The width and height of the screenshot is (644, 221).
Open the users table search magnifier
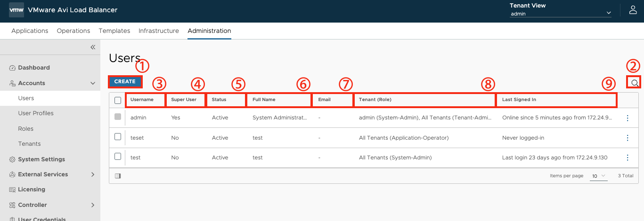click(x=635, y=83)
